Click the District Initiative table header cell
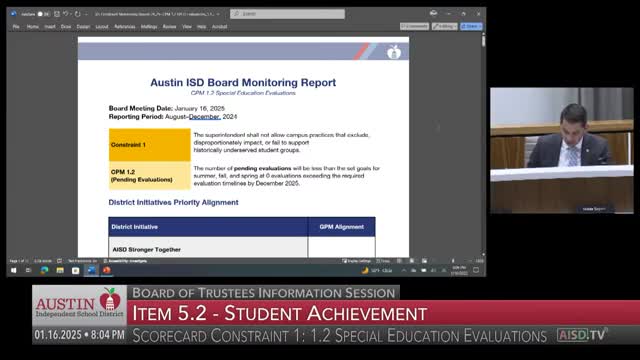The image size is (640, 360). (x=208, y=227)
